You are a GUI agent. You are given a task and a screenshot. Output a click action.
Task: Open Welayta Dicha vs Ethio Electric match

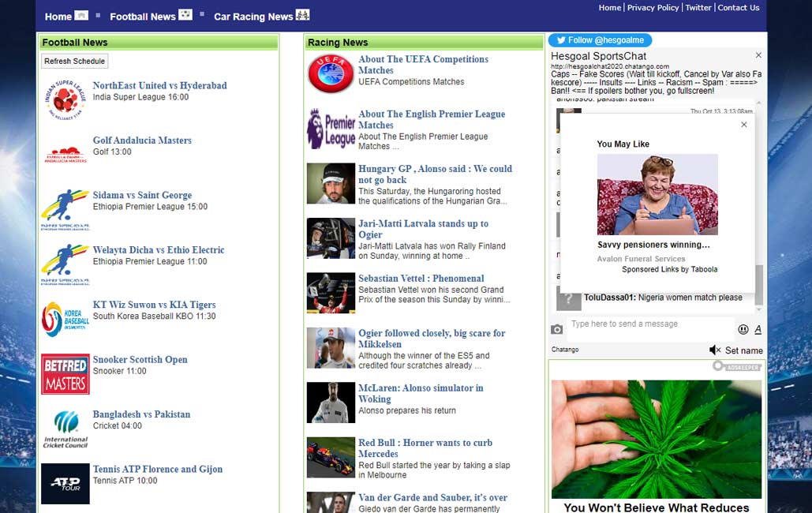(x=159, y=250)
